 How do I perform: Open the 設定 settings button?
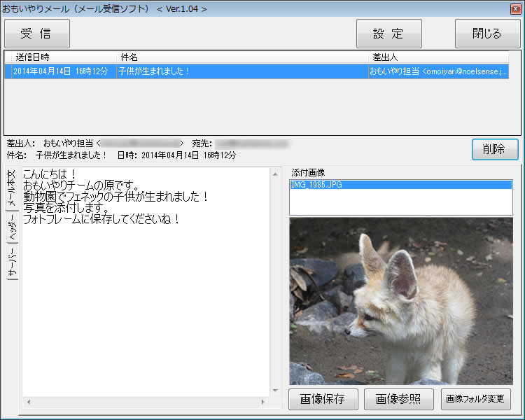(388, 34)
